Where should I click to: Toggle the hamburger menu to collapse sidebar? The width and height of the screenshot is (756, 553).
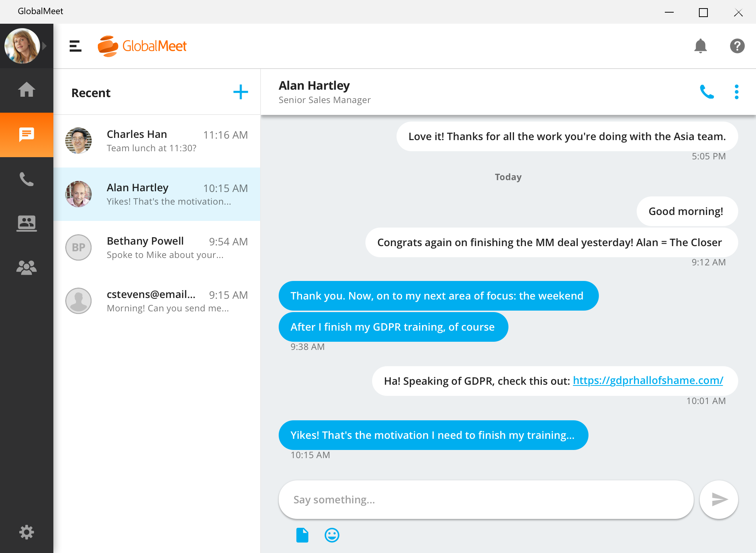pyautogui.click(x=75, y=46)
